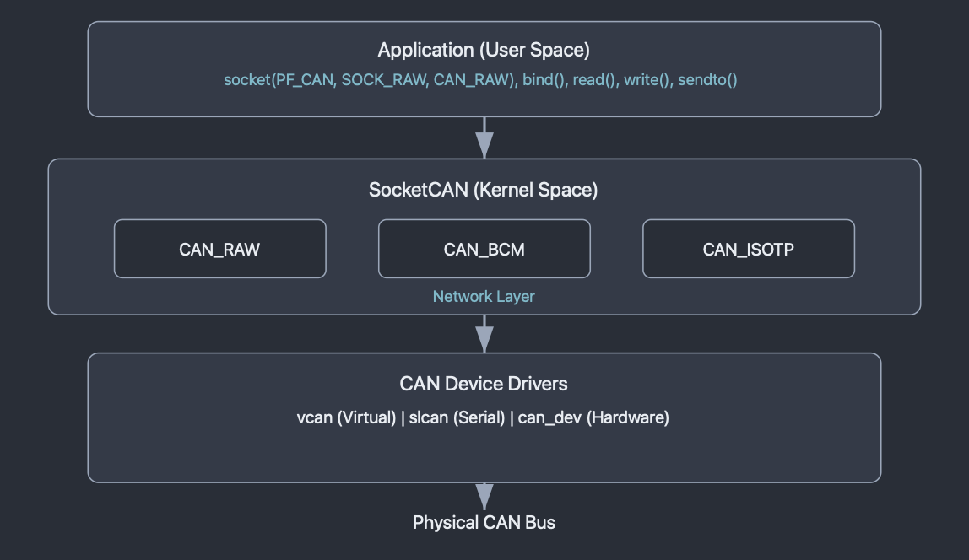Click the can_dev (Hardware) driver text
This screenshot has width=969, height=560.
[x=593, y=418]
